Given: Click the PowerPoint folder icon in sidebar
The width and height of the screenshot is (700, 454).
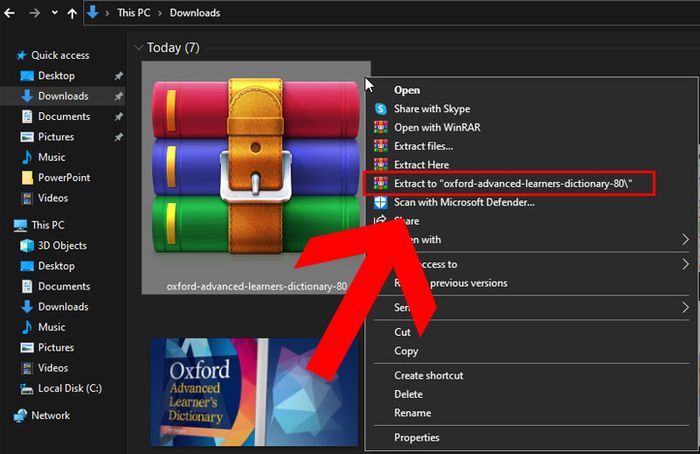Looking at the screenshot, I should (27, 177).
